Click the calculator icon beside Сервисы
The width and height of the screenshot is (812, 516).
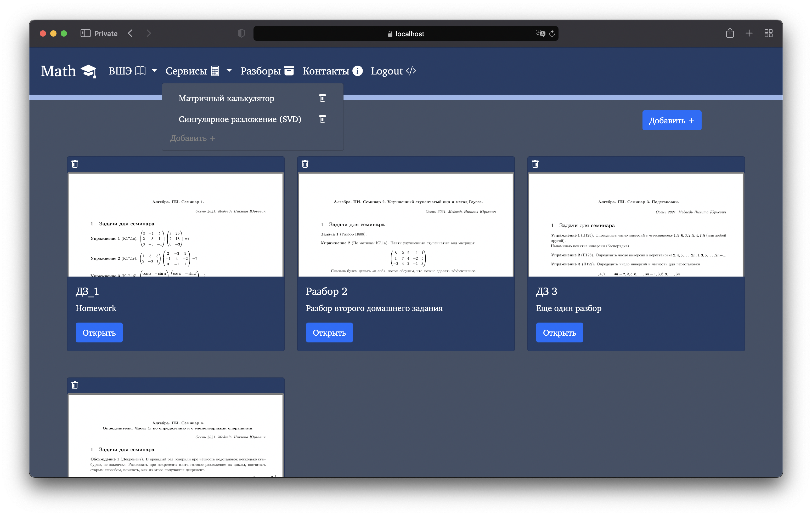pyautogui.click(x=215, y=70)
